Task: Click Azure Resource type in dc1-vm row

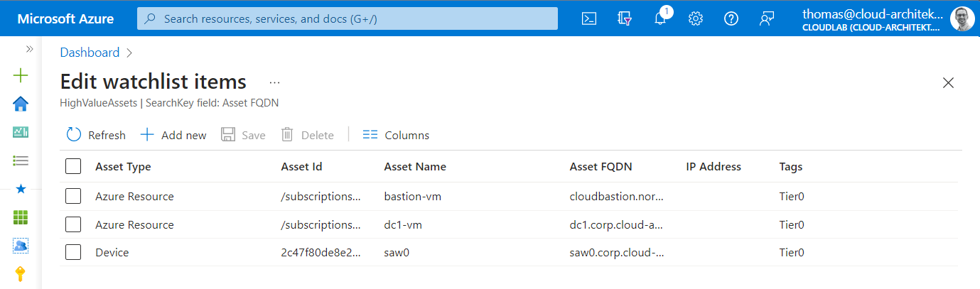Action: click(134, 224)
